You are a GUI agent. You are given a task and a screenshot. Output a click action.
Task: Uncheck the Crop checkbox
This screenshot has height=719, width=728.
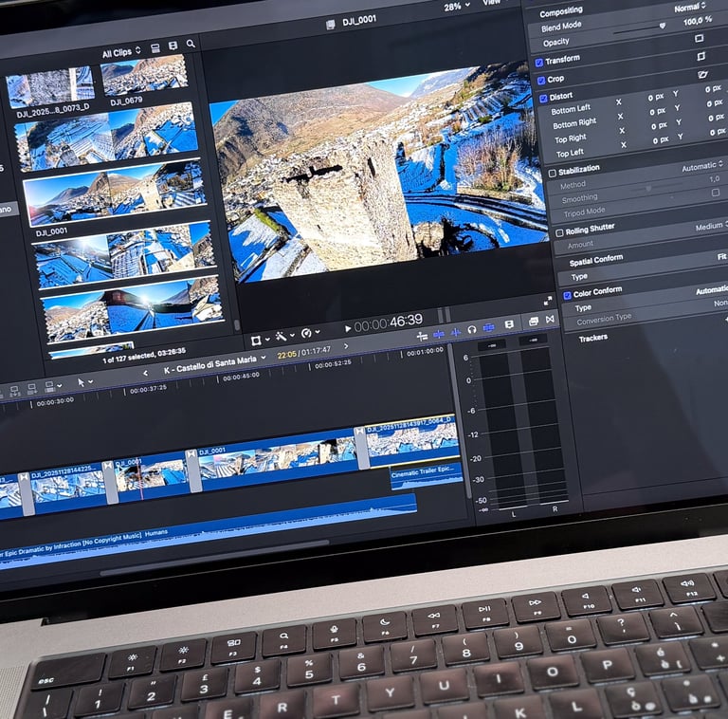541,81
